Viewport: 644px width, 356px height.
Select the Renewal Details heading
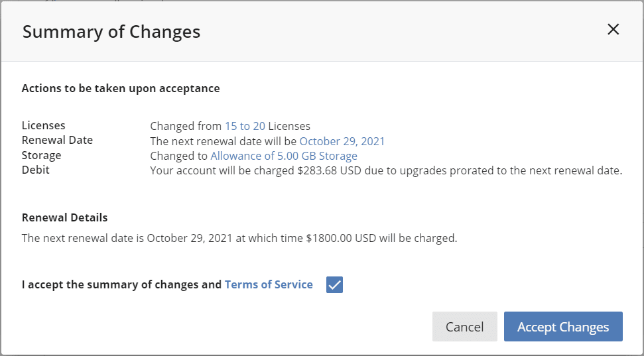click(64, 217)
